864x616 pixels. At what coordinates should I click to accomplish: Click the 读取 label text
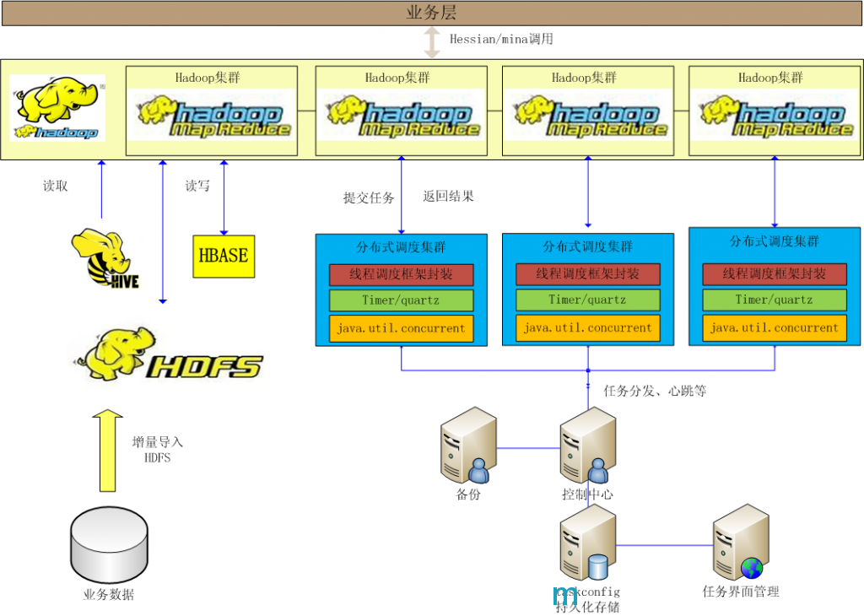coord(56,186)
